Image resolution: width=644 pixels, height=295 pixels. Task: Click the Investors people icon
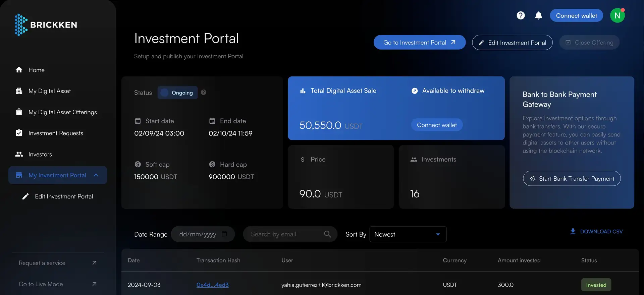[19, 154]
